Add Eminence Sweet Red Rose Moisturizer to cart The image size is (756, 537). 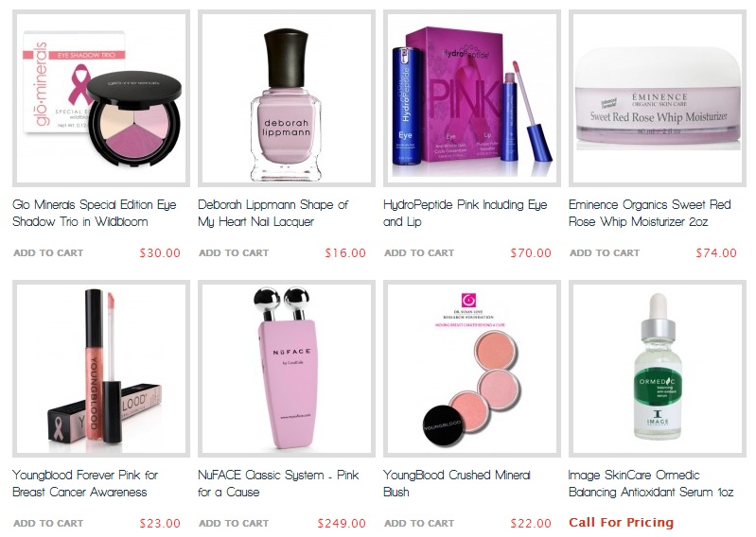pos(605,252)
